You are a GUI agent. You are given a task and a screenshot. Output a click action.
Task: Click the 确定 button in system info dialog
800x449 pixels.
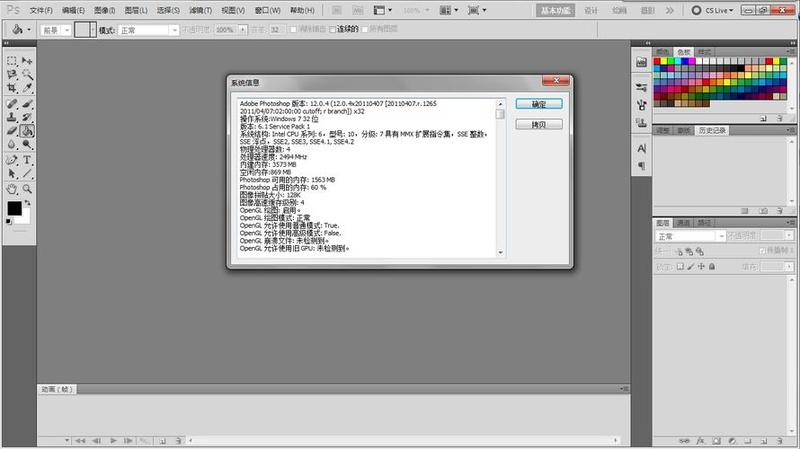click(x=539, y=104)
